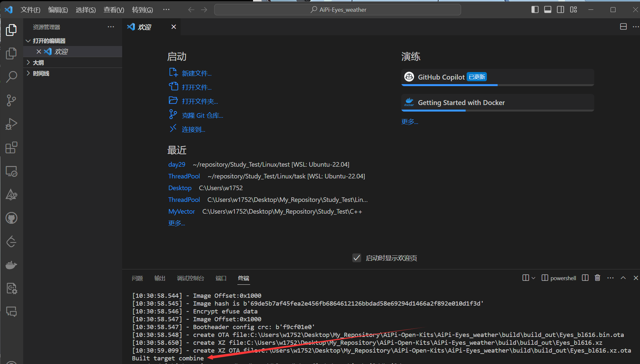Open Explorer panel more actions ellipsis
The height and width of the screenshot is (364, 640).
click(111, 27)
